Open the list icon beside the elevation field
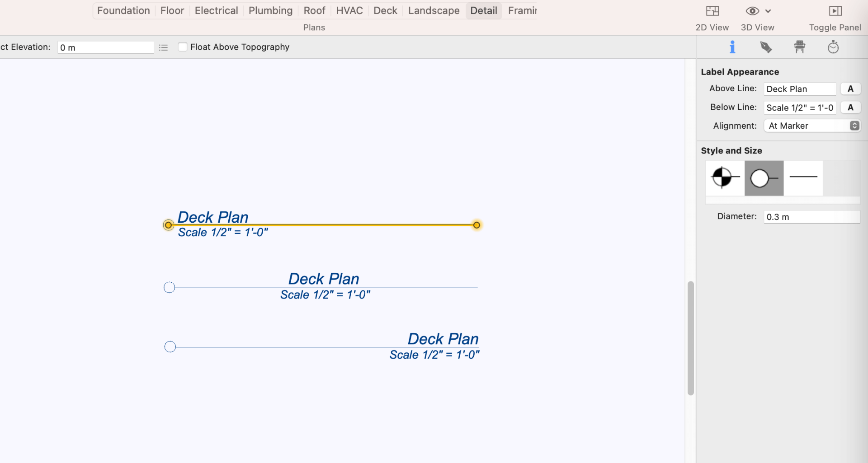 pyautogui.click(x=163, y=47)
